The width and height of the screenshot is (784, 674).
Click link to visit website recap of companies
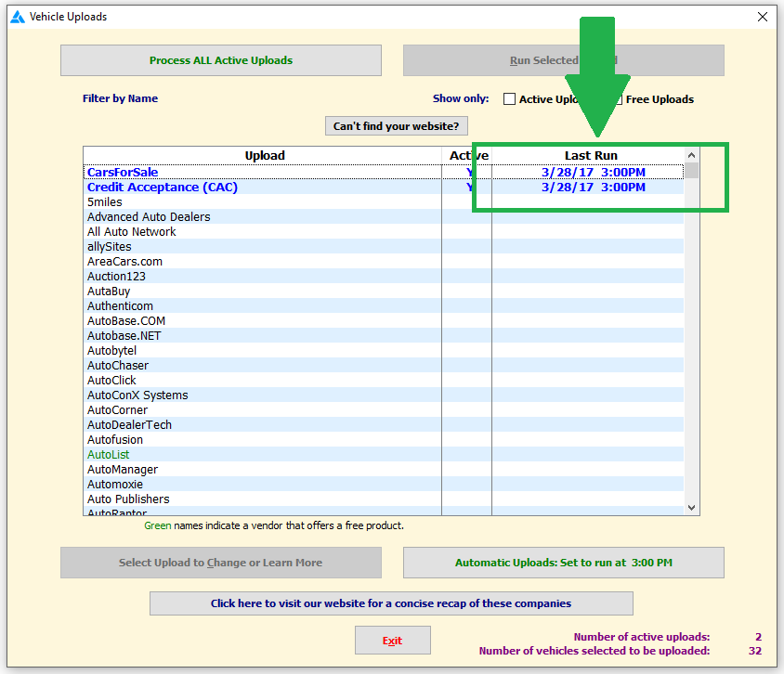click(391, 603)
